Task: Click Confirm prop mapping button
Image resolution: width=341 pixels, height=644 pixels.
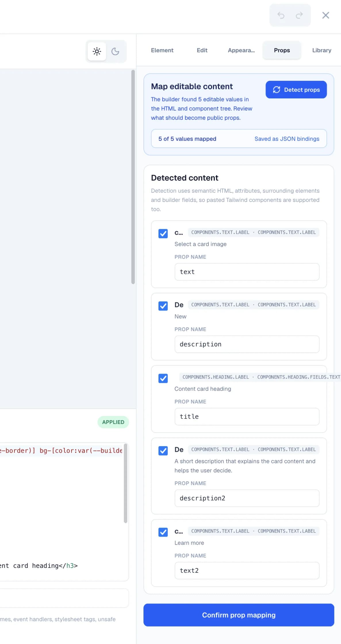Action: pyautogui.click(x=239, y=615)
